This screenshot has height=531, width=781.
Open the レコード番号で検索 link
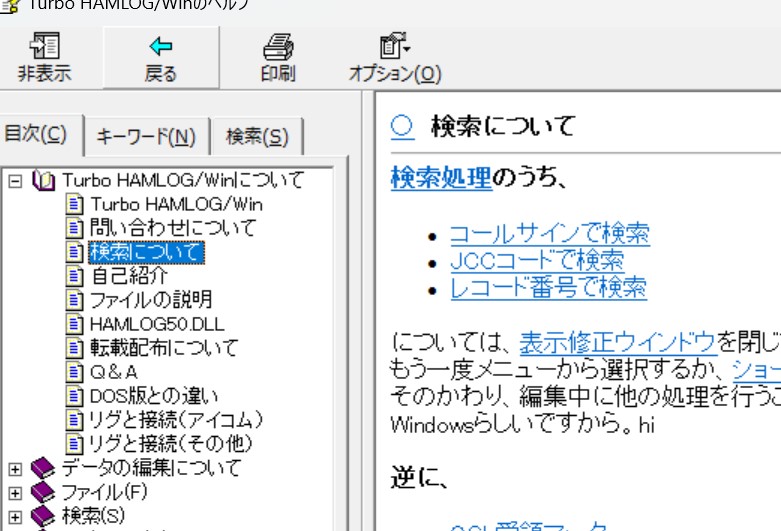pyautogui.click(x=548, y=289)
